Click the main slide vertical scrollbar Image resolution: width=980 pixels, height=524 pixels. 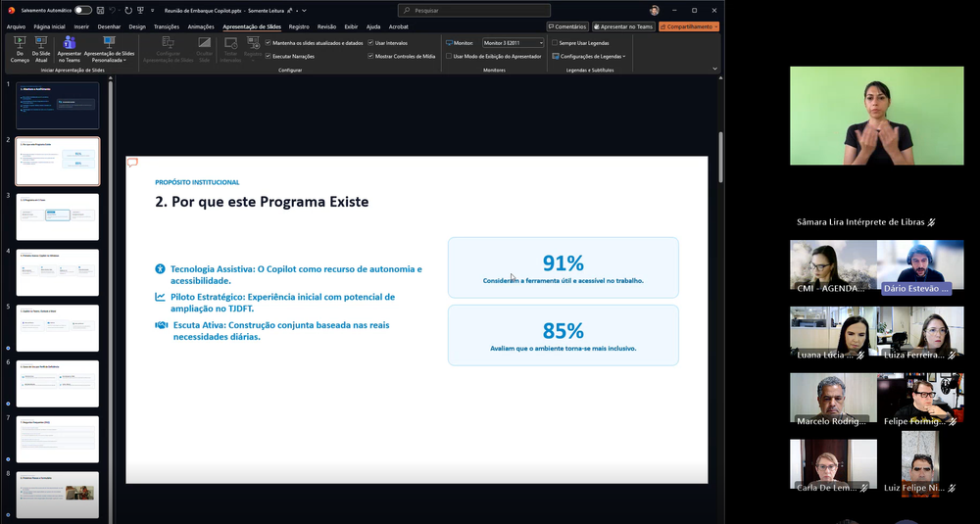coord(720,158)
